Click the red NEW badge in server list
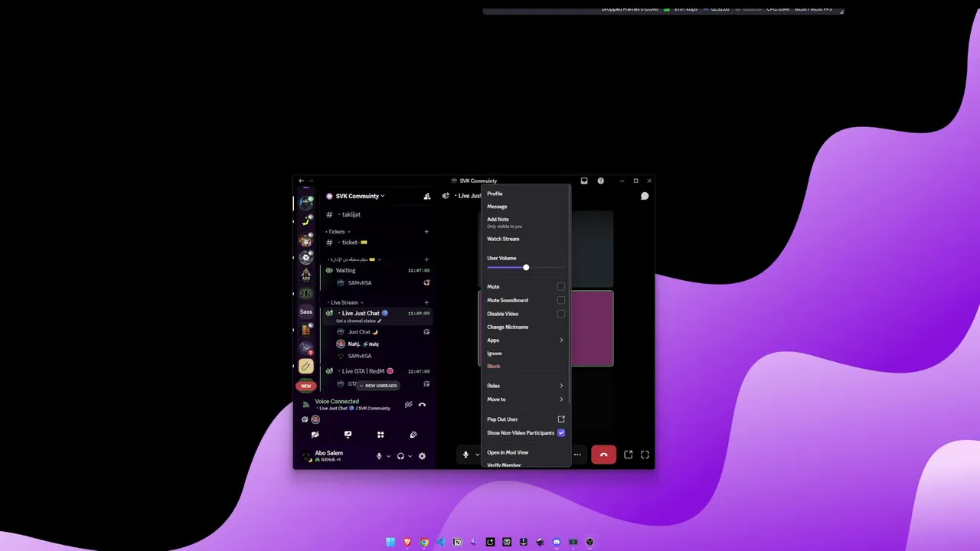The width and height of the screenshot is (980, 551). coord(306,386)
